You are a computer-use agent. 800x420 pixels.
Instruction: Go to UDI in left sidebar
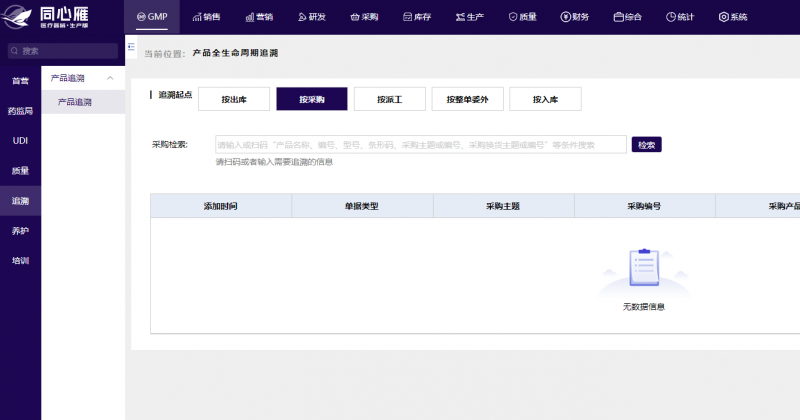coord(20,141)
